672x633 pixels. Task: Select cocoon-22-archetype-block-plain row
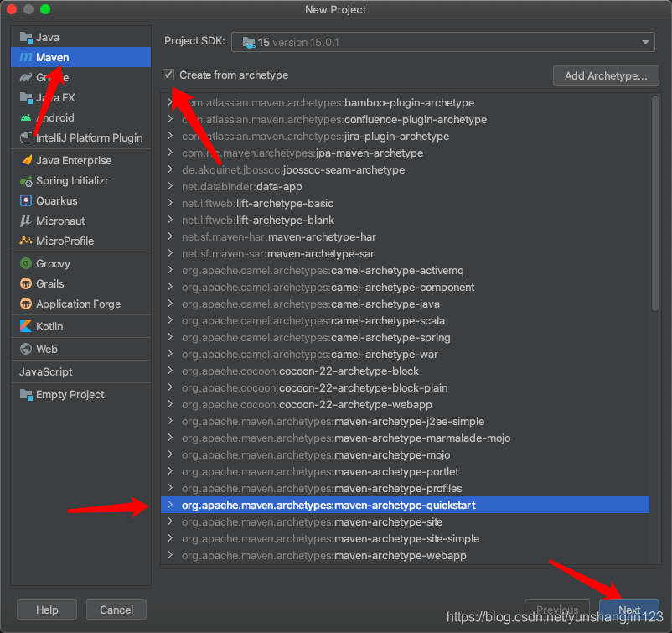tap(405, 387)
